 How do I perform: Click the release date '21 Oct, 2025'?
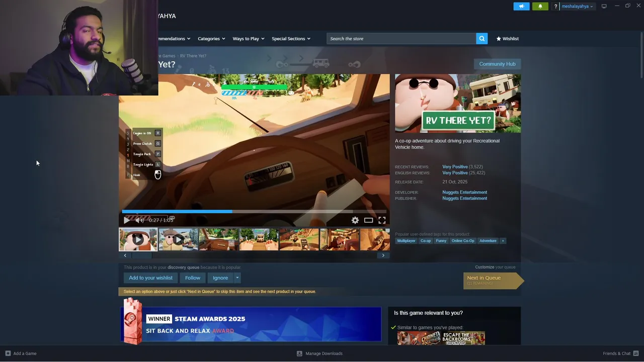tap(455, 182)
